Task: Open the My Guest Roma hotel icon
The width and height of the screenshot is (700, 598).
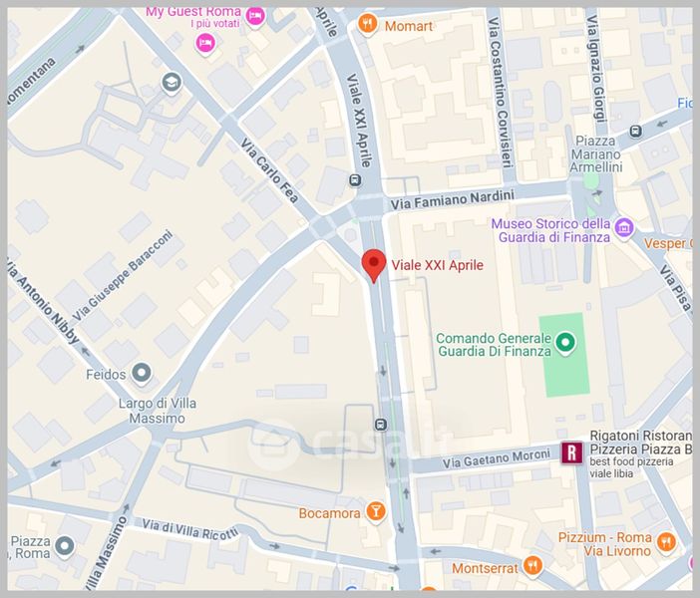Action: click(x=255, y=17)
